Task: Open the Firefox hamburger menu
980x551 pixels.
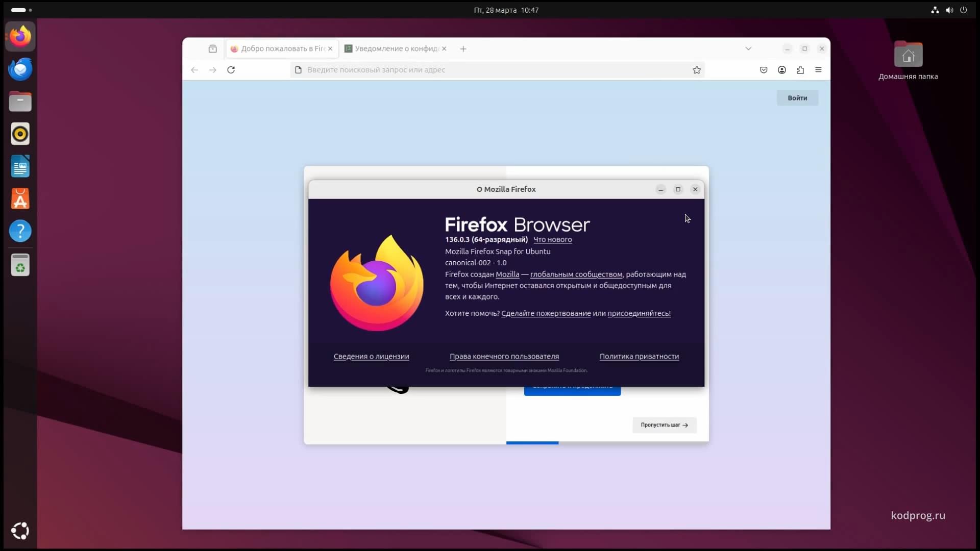Action: (x=819, y=70)
